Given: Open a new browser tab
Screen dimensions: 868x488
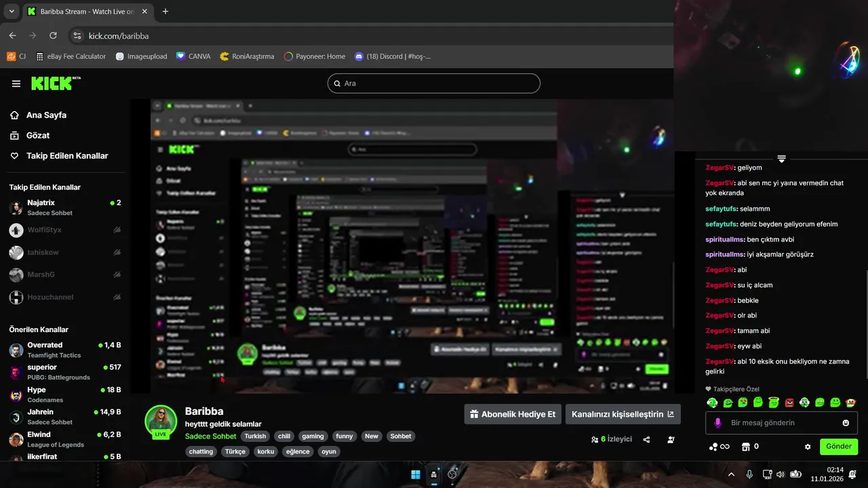Looking at the screenshot, I should 165,12.
